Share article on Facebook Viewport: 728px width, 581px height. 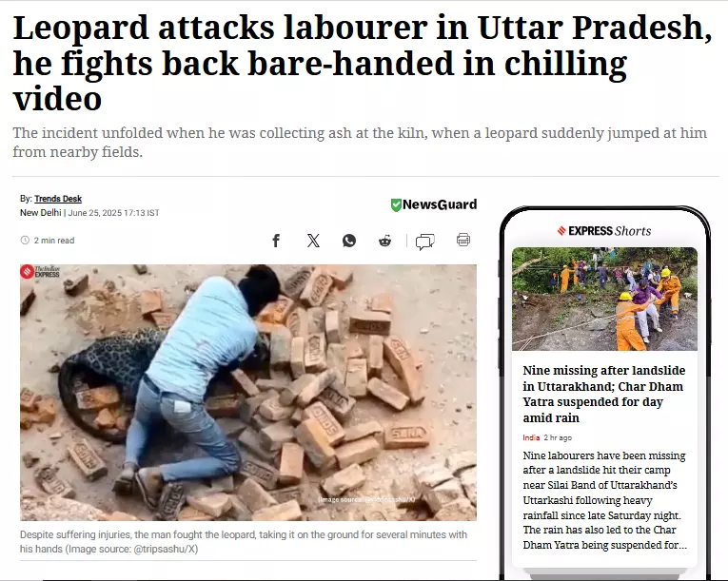(276, 241)
